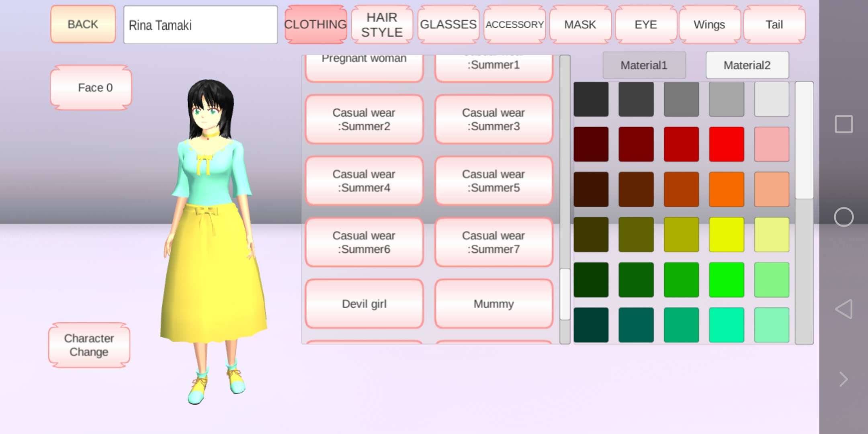Screen dimensions: 868x434
Task: Pick the bright green color swatch
Action: pyautogui.click(x=726, y=280)
